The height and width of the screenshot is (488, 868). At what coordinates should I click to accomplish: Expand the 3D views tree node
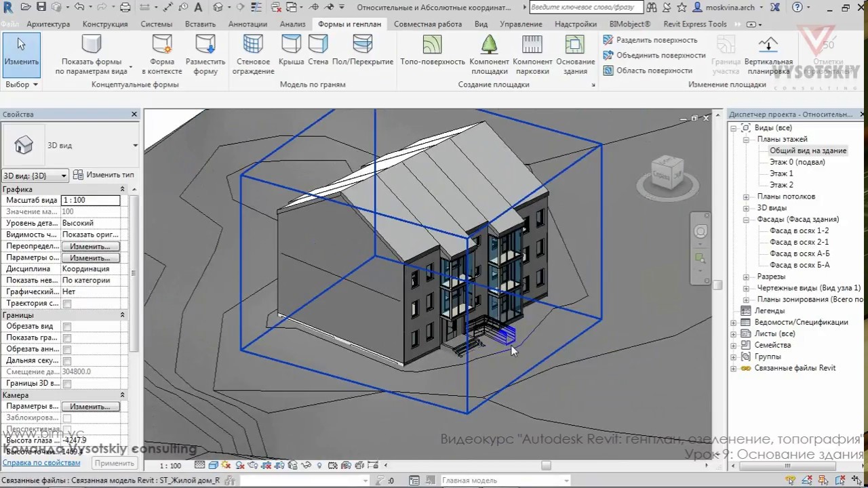pos(746,208)
